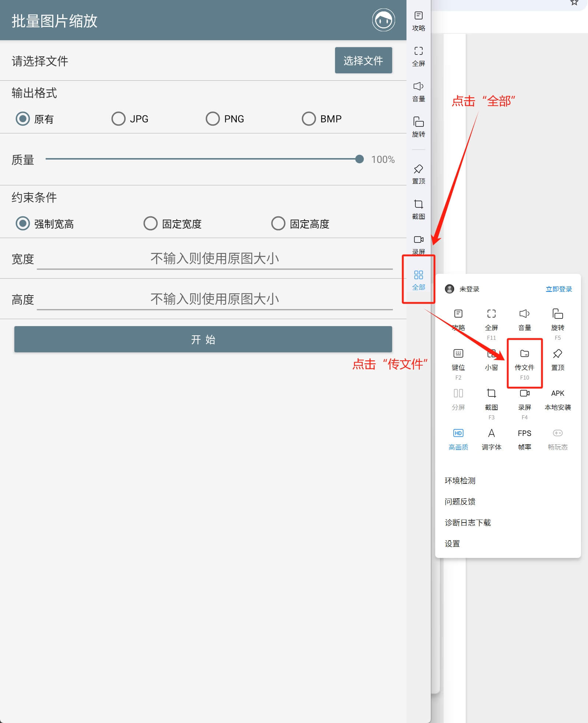The image size is (588, 723).
Task: Select the PNG output format
Action: [x=212, y=119]
